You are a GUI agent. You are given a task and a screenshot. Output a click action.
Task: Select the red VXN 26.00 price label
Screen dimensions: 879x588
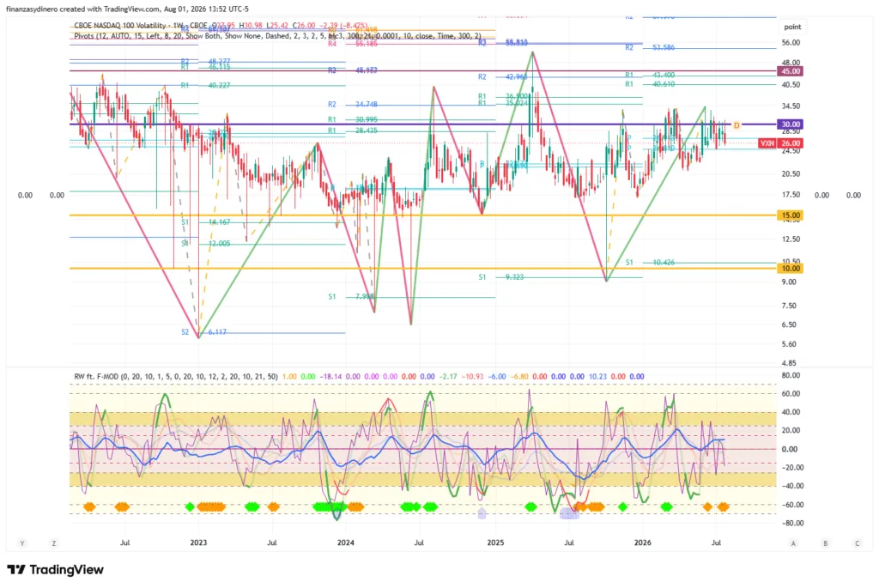tap(780, 143)
